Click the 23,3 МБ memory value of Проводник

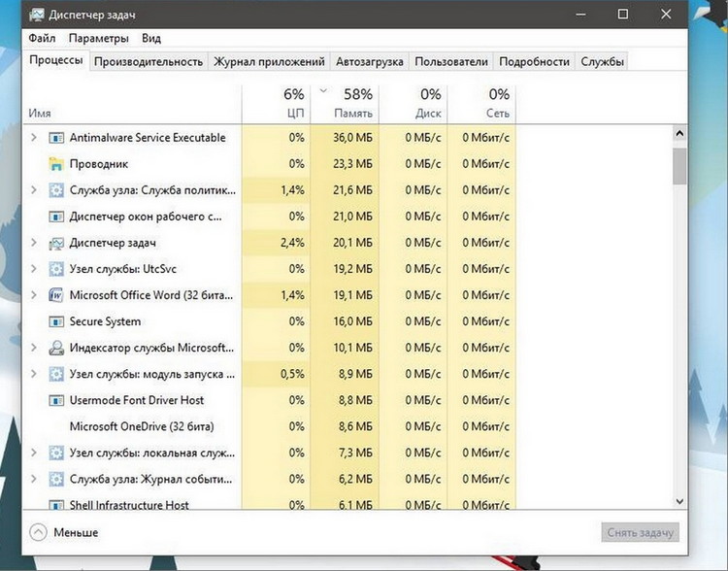click(353, 164)
